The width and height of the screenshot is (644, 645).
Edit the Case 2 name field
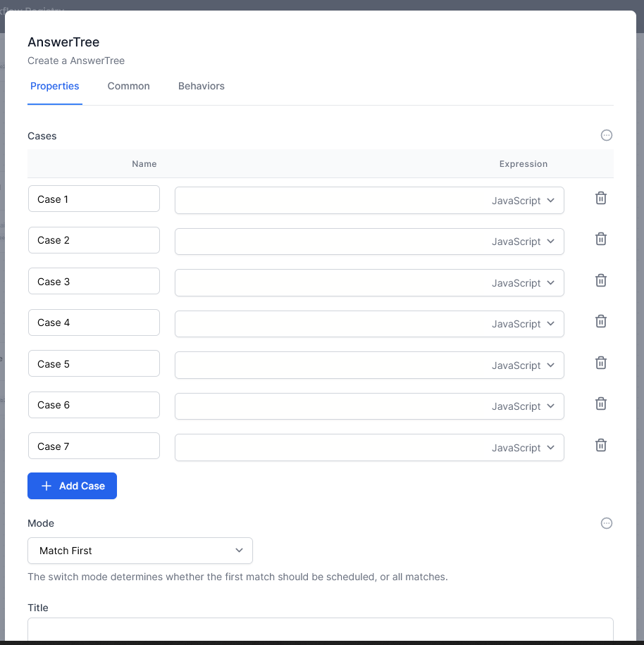[94, 240]
